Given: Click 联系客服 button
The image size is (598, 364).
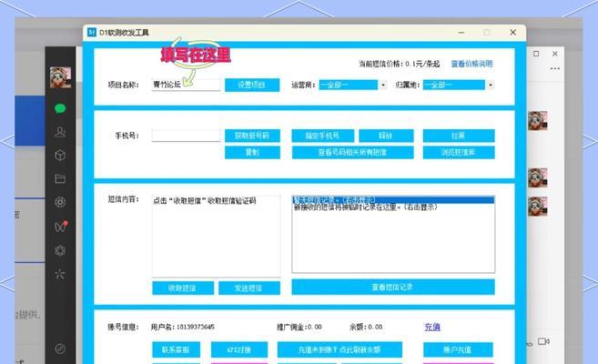Looking at the screenshot, I should click(176, 349).
